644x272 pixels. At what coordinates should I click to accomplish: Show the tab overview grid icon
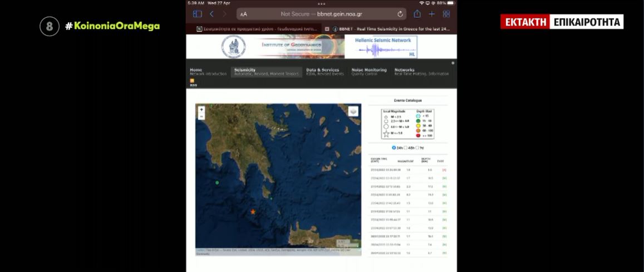tap(446, 14)
